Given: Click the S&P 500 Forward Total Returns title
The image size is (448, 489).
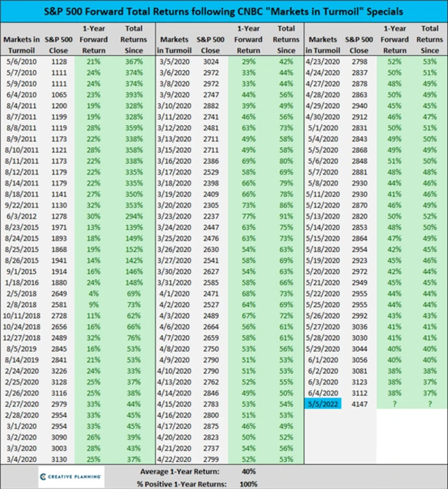Looking at the screenshot, I should (x=223, y=10).
